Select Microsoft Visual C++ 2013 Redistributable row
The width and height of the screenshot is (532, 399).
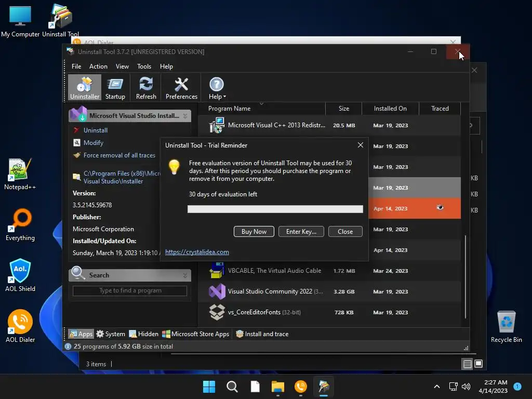329,125
